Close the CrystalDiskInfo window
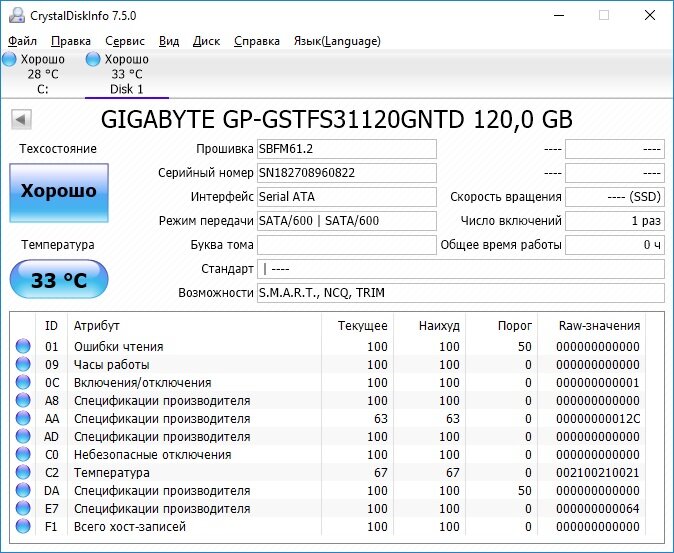Image resolution: width=674 pixels, height=553 pixels. click(650, 15)
